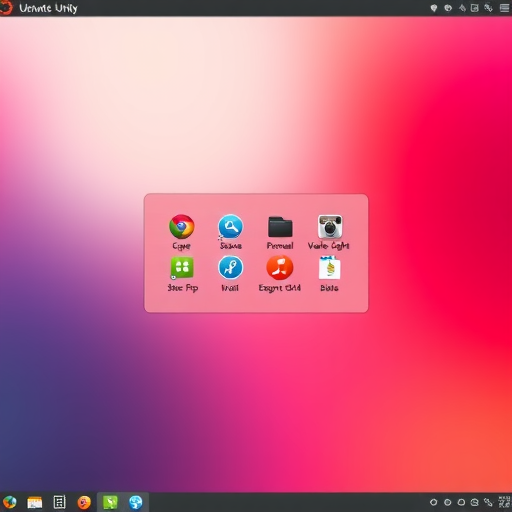Click the colorful globe icon in bottom taskbar

(x=10, y=502)
